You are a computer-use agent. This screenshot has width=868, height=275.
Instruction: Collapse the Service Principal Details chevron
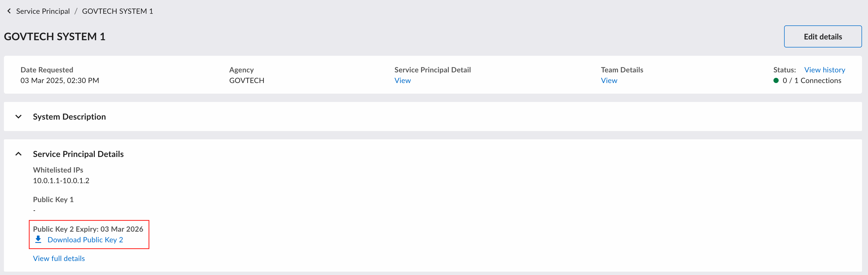point(18,154)
